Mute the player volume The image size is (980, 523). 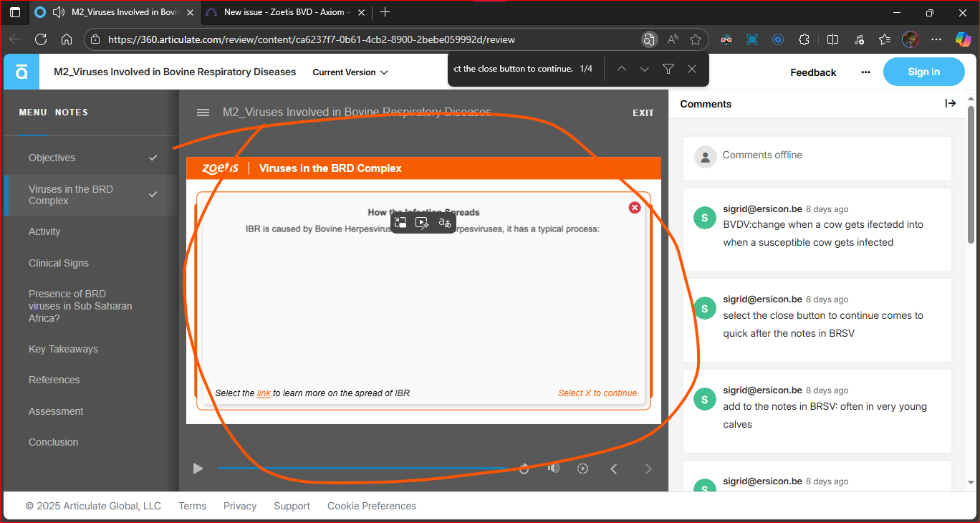(x=553, y=469)
